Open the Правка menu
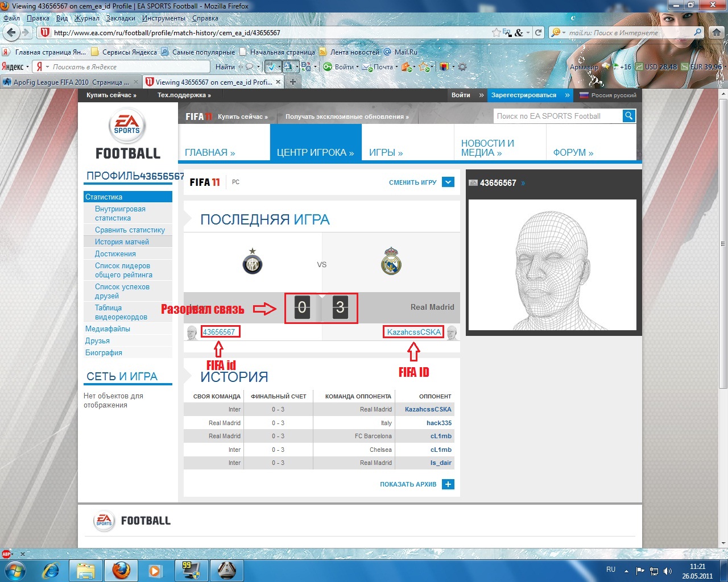 38,18
